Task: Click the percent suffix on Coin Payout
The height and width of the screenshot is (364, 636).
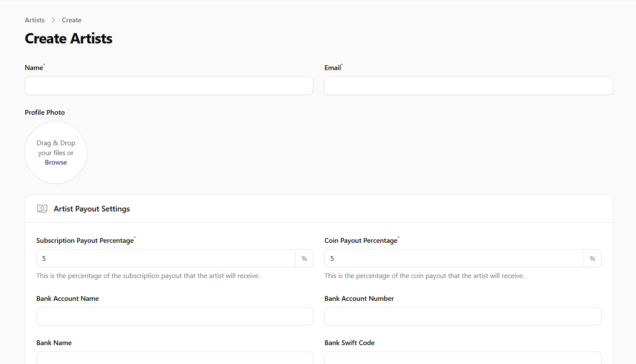Action: tap(592, 259)
